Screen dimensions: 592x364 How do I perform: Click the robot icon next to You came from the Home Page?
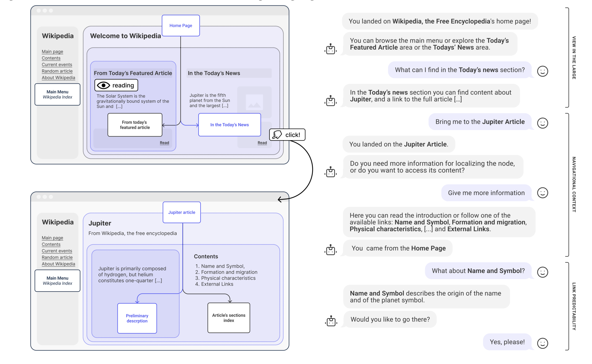pos(330,250)
